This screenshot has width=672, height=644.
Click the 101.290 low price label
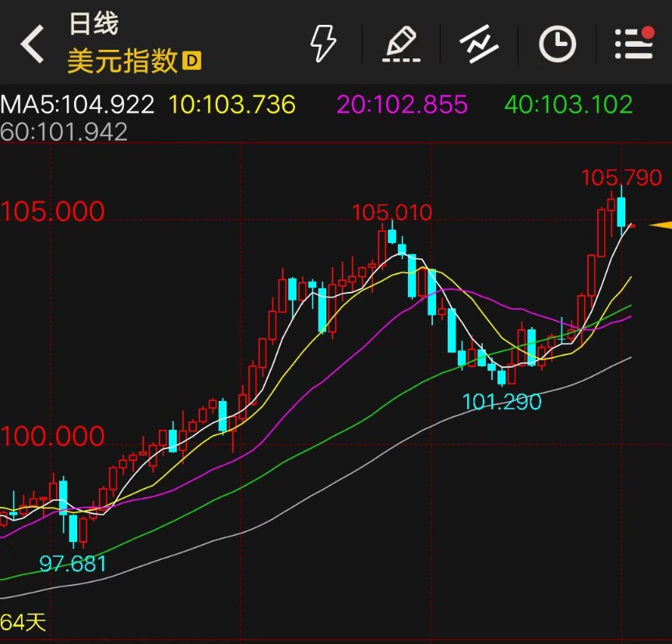(502, 402)
